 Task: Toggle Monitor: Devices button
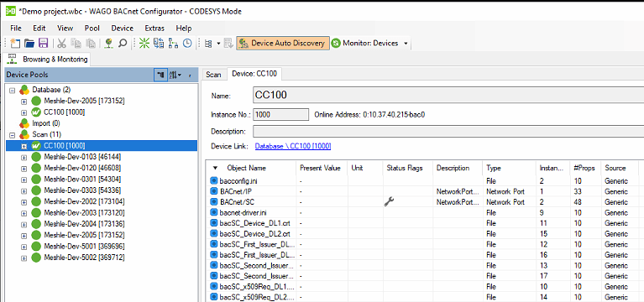[365, 43]
